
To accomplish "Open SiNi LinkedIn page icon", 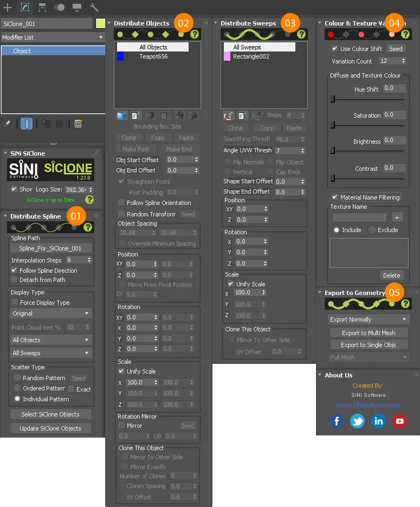I will click(378, 421).
